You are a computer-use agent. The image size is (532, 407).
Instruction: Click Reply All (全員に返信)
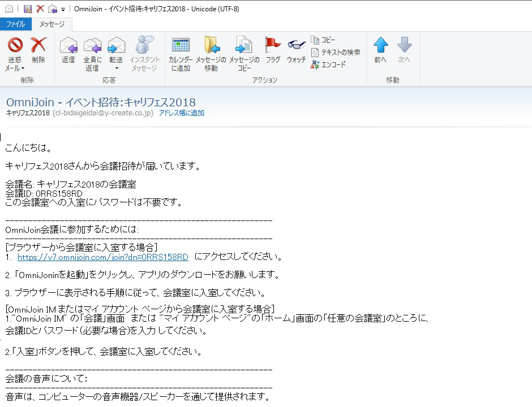(x=92, y=46)
